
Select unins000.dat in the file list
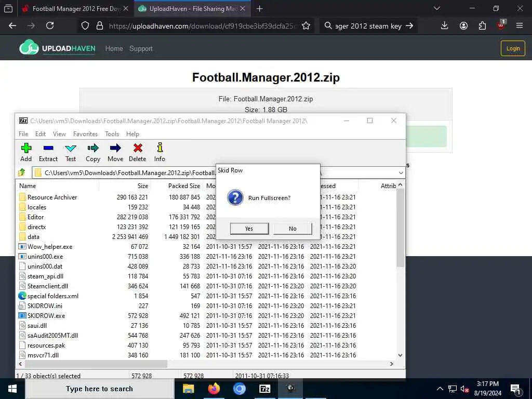click(45, 267)
